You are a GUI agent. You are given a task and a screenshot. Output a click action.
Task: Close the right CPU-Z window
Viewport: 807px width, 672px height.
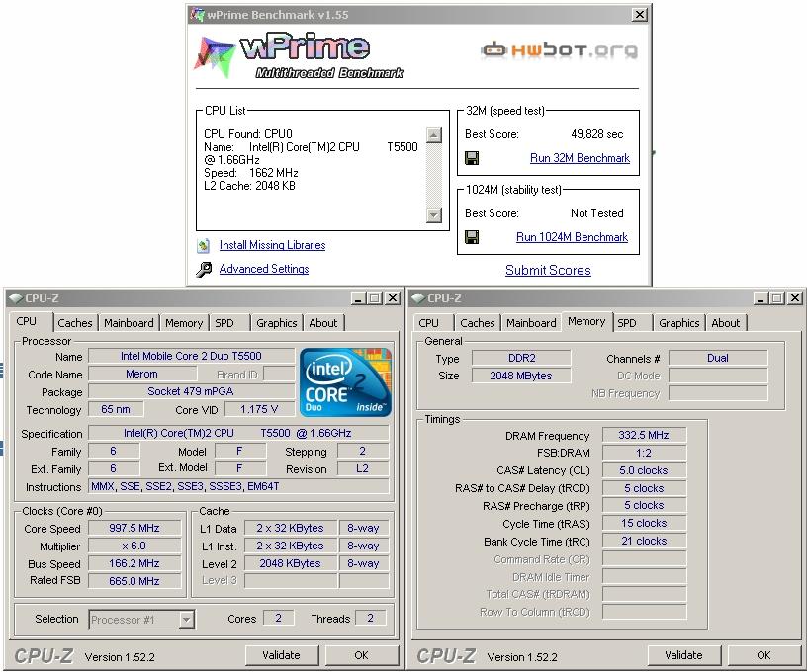click(x=795, y=298)
